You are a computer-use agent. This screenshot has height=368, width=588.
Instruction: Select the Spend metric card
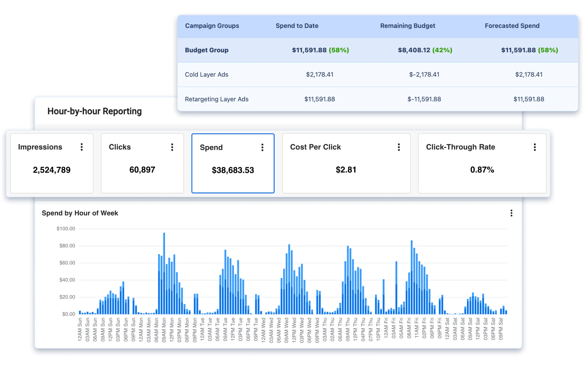pos(233,163)
